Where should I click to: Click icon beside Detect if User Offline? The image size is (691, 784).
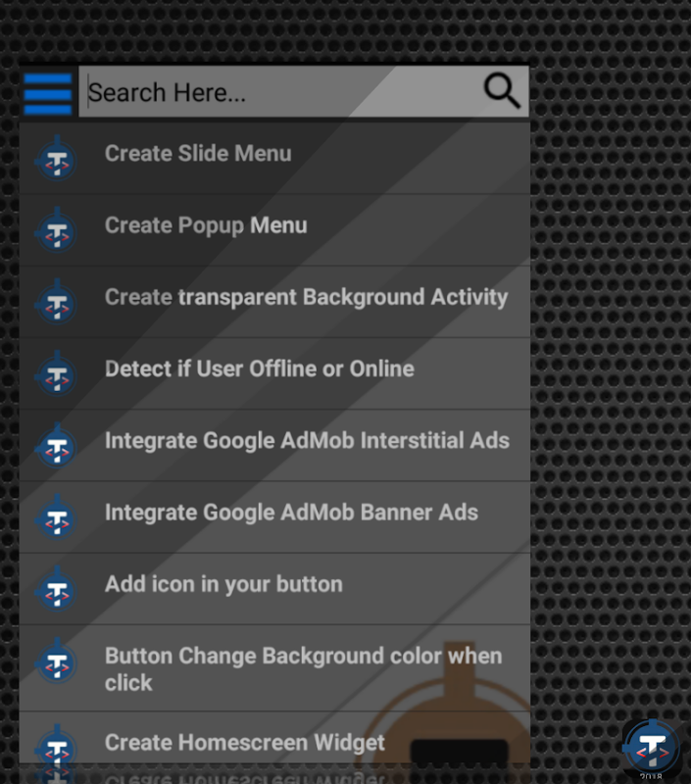(57, 374)
